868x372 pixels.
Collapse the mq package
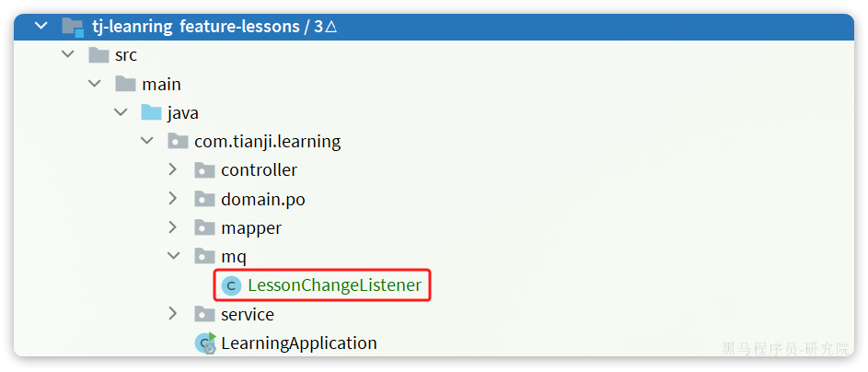point(174,256)
